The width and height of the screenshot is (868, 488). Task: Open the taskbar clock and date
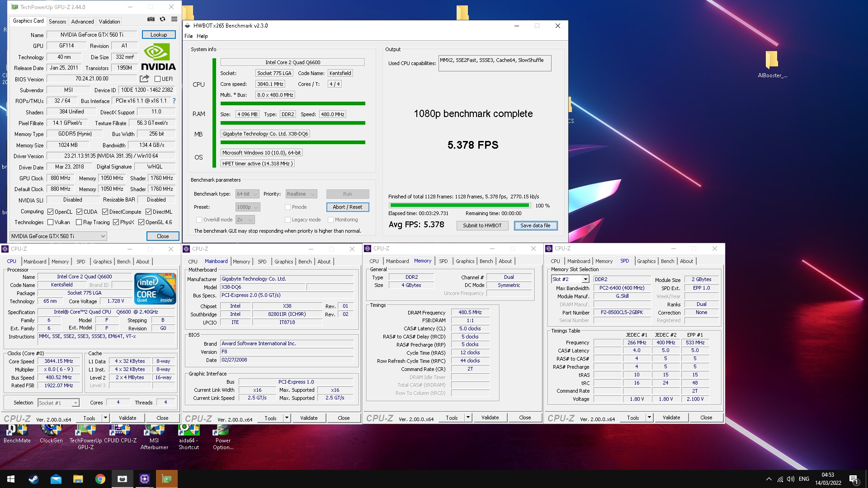(x=828, y=479)
